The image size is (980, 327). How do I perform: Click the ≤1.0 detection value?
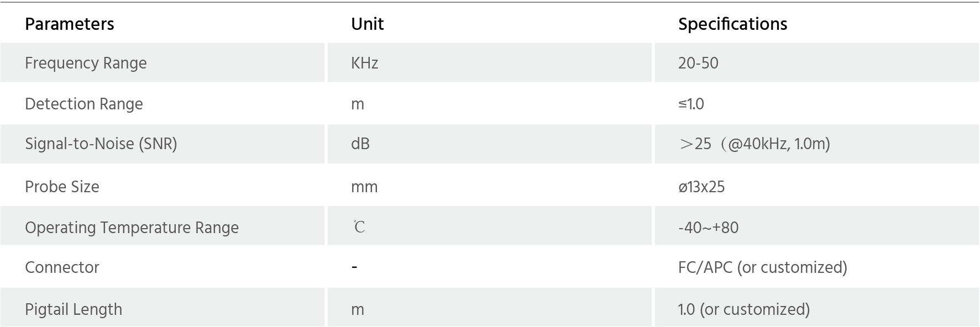point(691,104)
